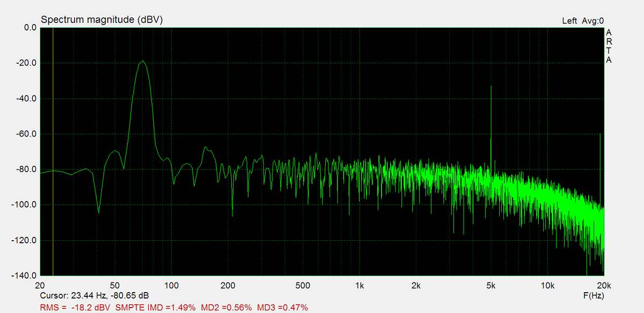This screenshot has height=313, width=644.
Task: Click the narrow spike at 20k
Action: [600, 135]
